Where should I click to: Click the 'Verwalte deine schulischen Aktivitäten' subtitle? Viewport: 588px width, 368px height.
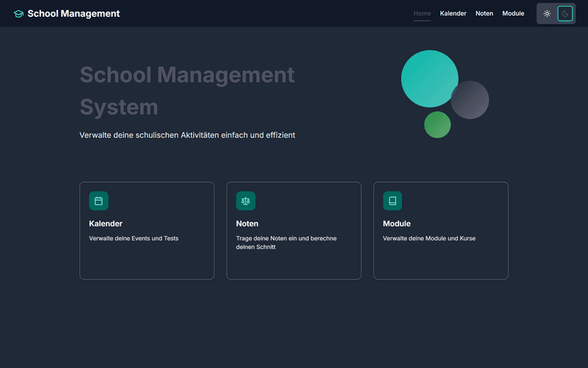(187, 135)
